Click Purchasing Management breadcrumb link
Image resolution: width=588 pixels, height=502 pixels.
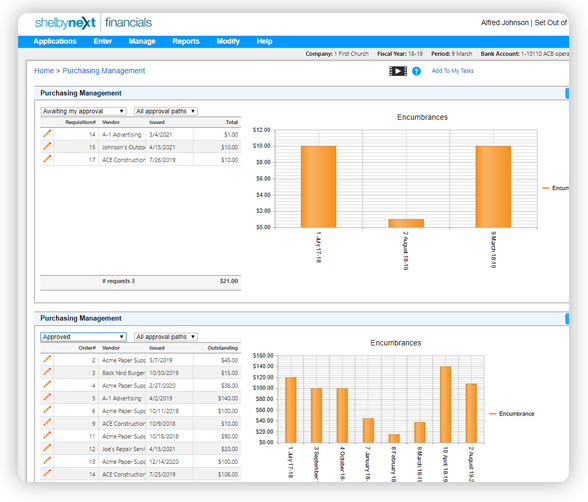coord(104,70)
